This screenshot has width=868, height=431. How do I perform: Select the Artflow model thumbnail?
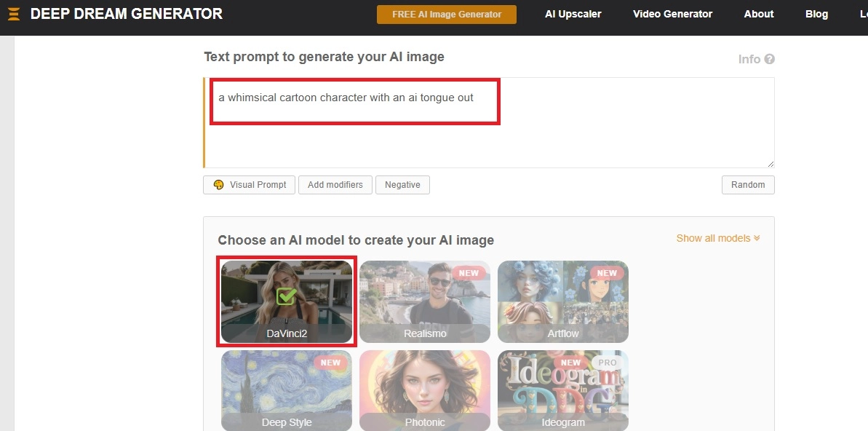[562, 301]
